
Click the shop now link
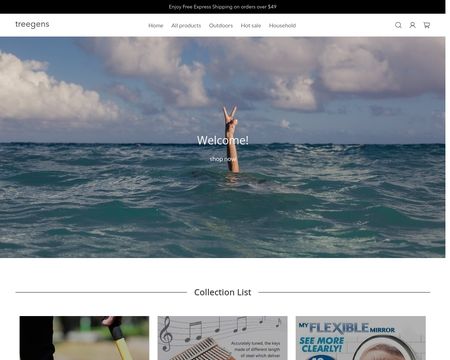click(x=223, y=159)
